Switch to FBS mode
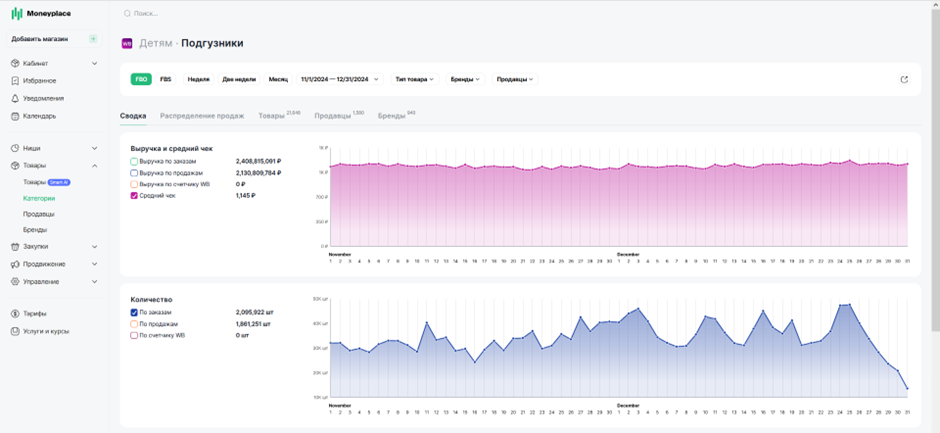The image size is (940, 433). coord(165,79)
